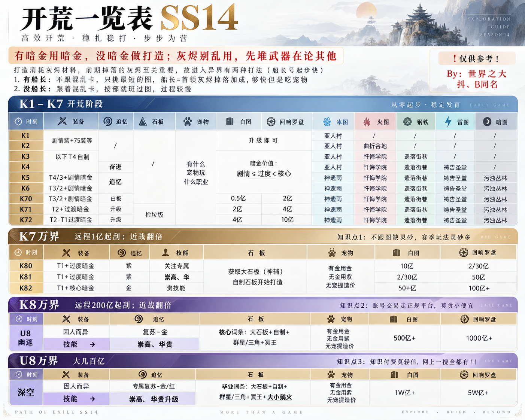This screenshot has width=525, height=420.
Task: Select the compass icon in K1–K7 回响罗盘 header
Action: (x=271, y=122)
